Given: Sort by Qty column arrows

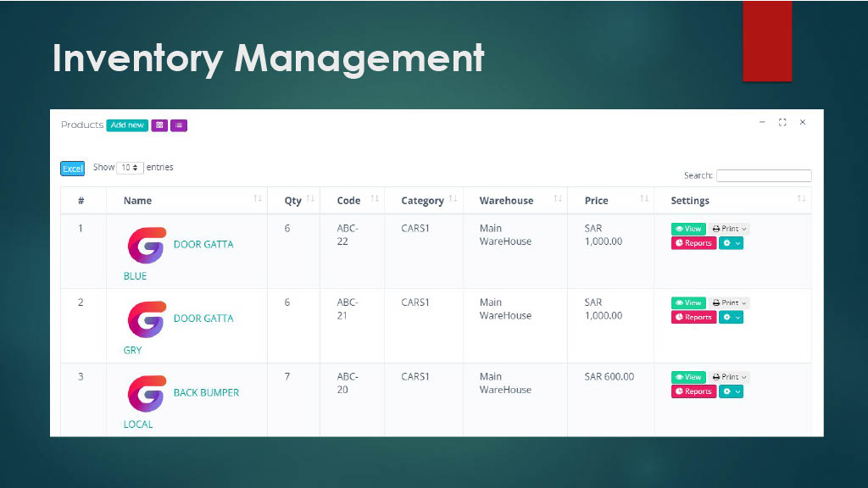Looking at the screenshot, I should coord(310,198).
